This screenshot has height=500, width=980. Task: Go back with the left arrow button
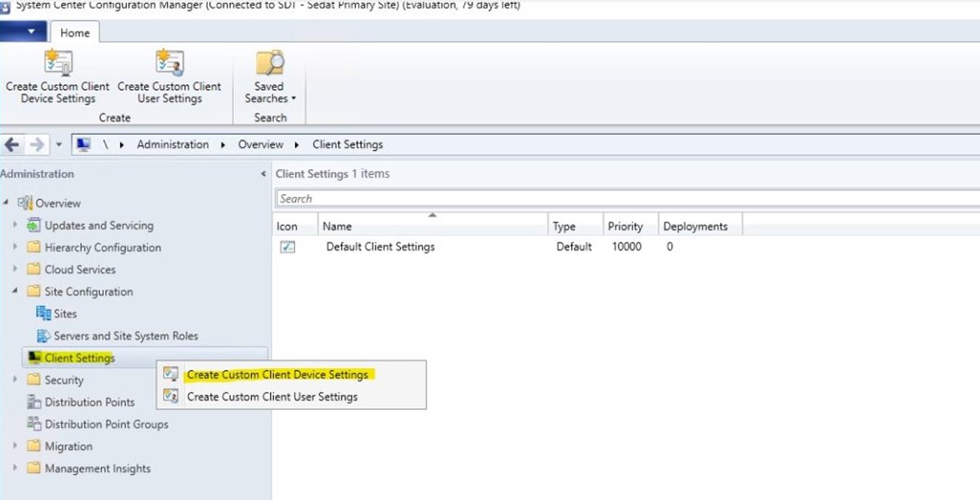(x=12, y=145)
